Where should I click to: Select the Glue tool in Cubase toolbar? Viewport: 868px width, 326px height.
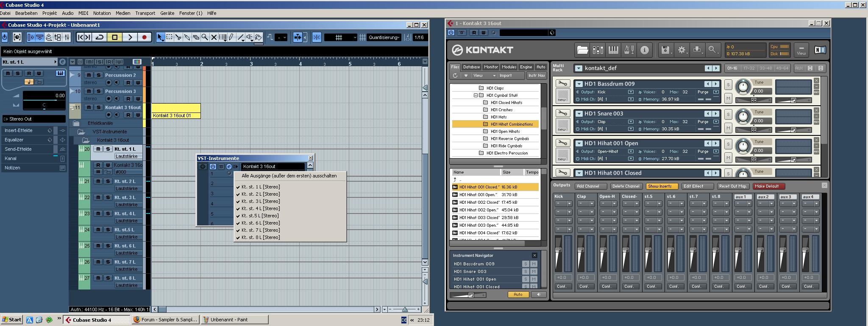(x=187, y=37)
